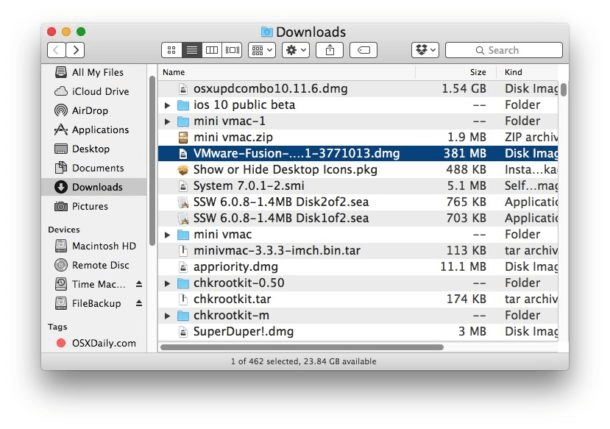Screen dimensions: 610x429
Task: Select the VMware-Fusion dmg file
Action: click(x=358, y=154)
